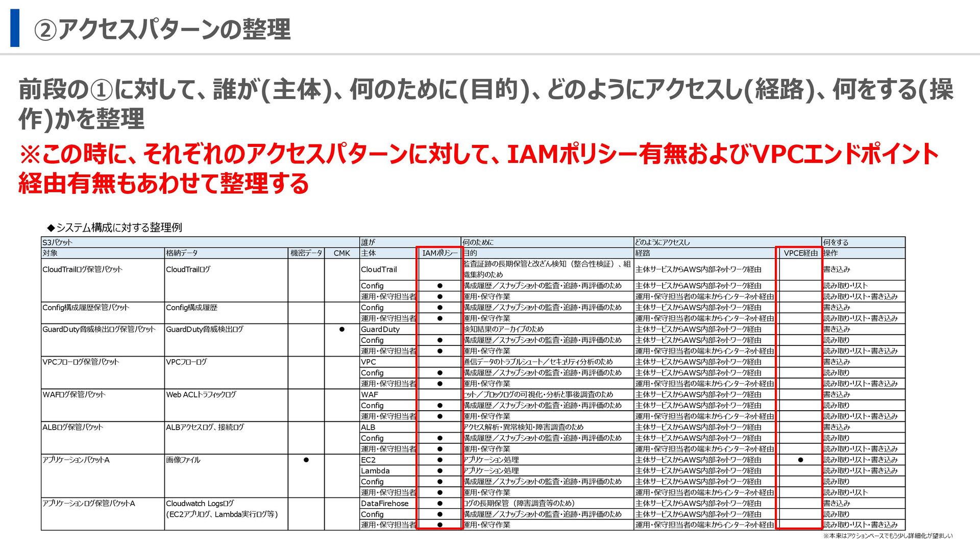Select the 格納データ column header

[226, 253]
